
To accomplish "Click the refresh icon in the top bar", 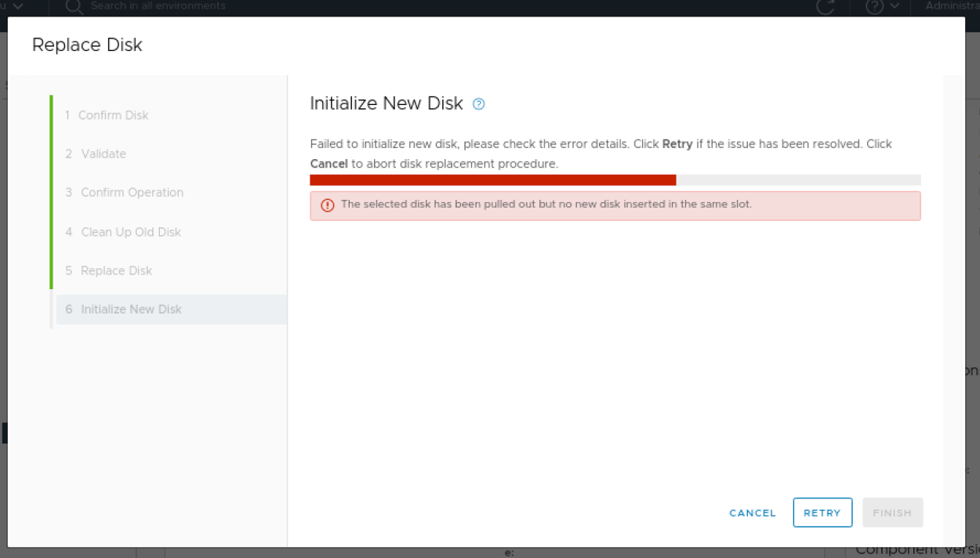I will click(x=826, y=7).
